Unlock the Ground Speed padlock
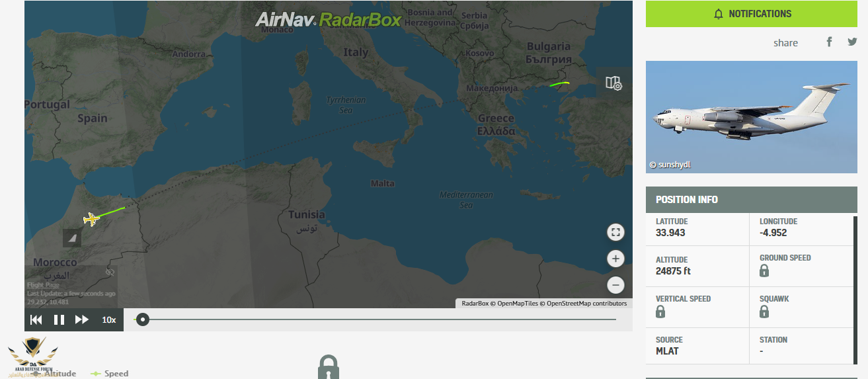 point(764,271)
